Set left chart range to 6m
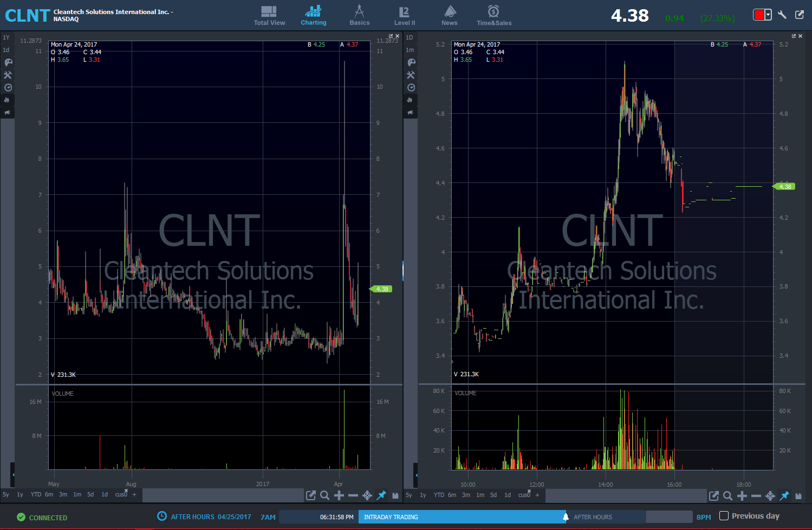812x530 pixels. pos(49,494)
